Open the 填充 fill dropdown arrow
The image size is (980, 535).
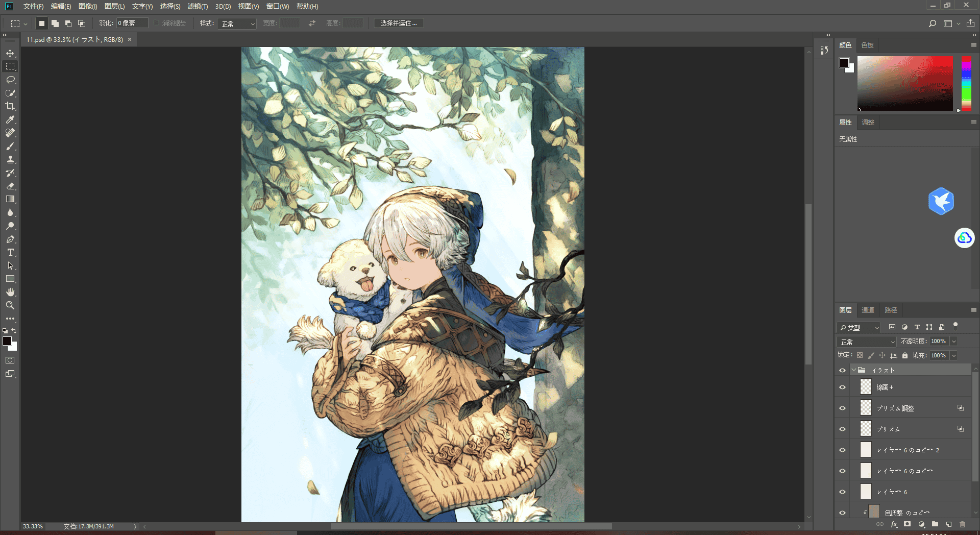(954, 355)
